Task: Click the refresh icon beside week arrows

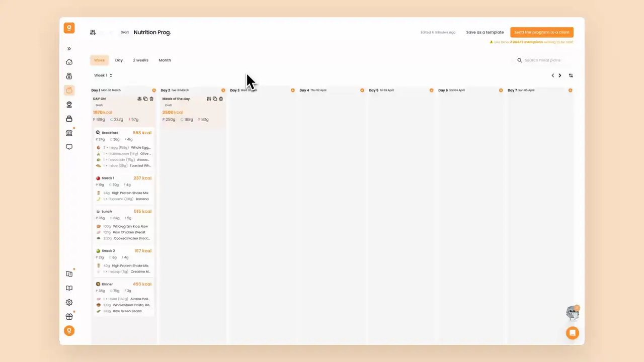Action: (x=571, y=75)
